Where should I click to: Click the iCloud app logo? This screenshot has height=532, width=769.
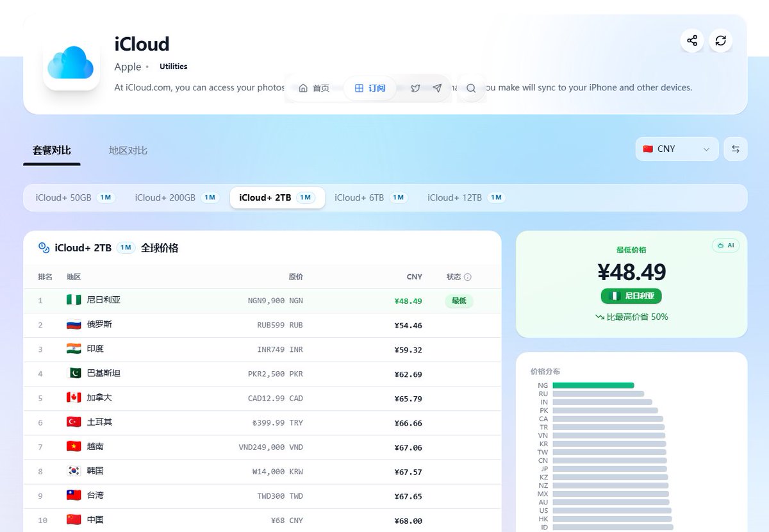(71, 62)
